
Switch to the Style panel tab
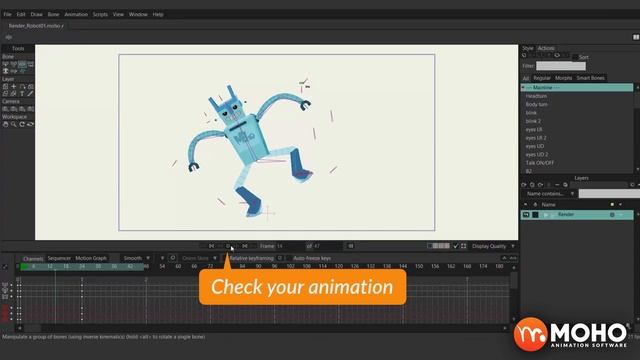(x=528, y=48)
